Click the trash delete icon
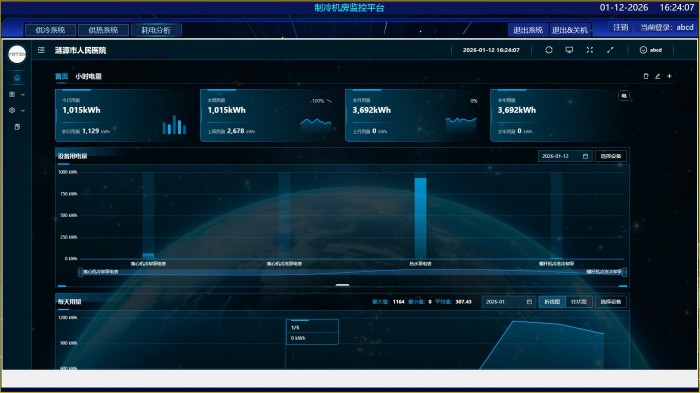The width and height of the screenshot is (700, 393). (646, 76)
